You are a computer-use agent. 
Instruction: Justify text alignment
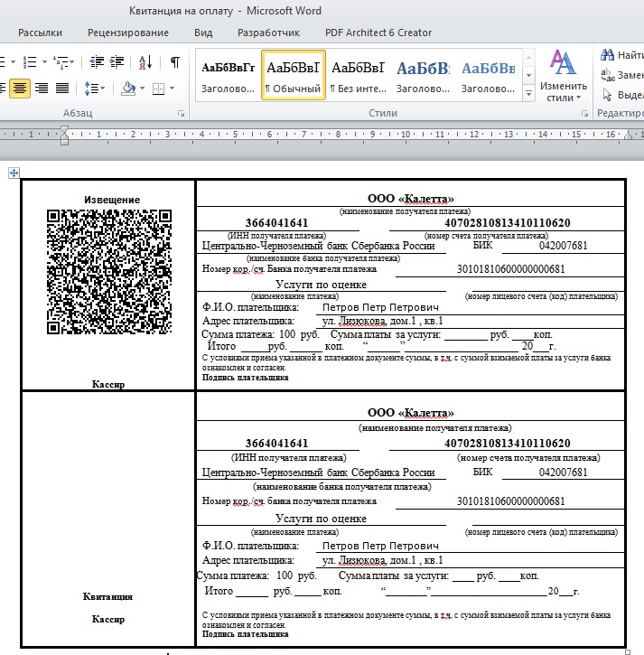62,89
